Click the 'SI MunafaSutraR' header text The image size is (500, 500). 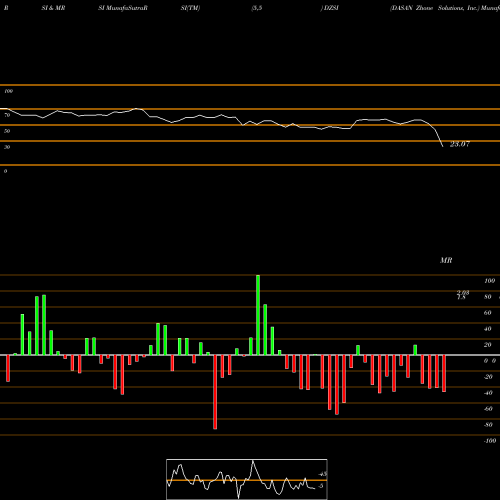[123, 8]
